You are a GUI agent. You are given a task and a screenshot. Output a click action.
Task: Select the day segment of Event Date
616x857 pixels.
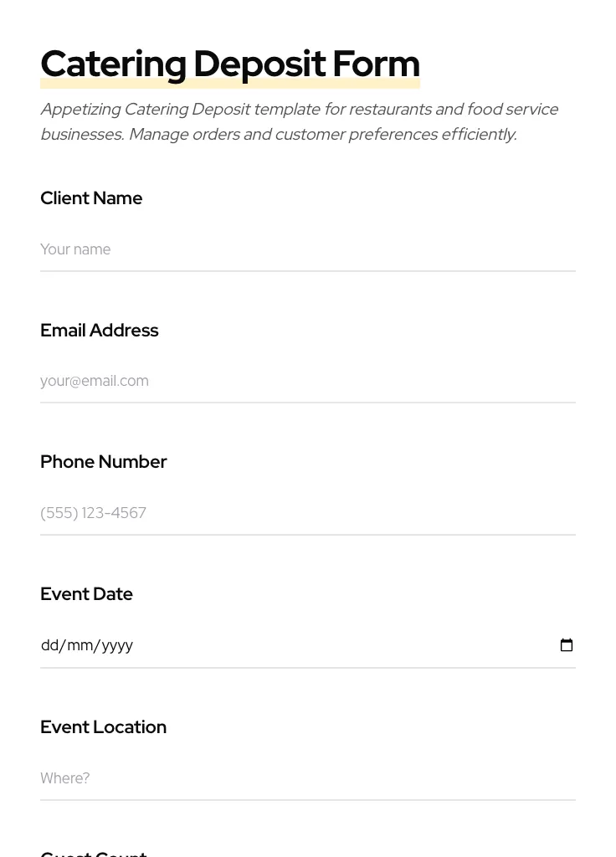point(49,645)
